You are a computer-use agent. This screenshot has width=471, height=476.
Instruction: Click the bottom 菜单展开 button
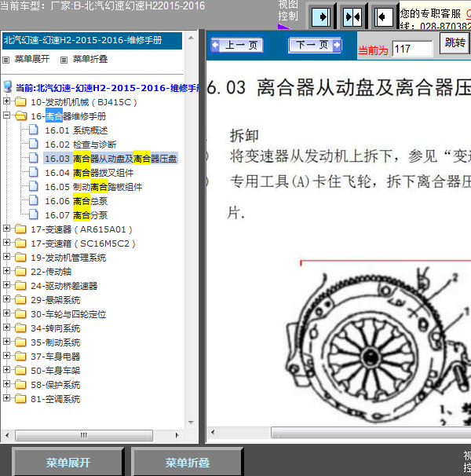(68, 463)
